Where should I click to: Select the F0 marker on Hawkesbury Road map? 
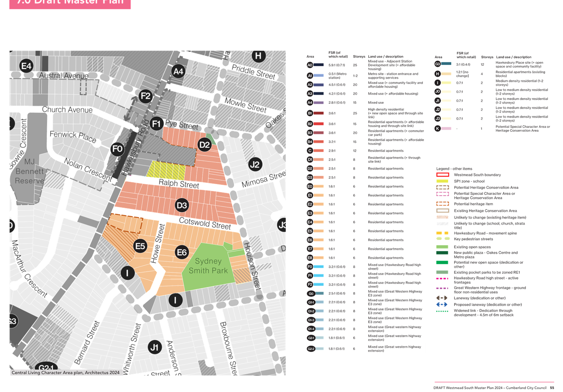coord(117,149)
